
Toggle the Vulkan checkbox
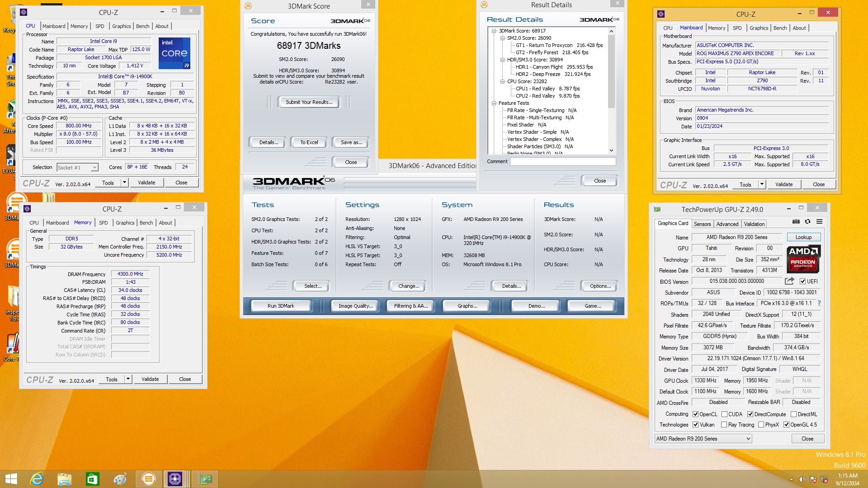[x=696, y=425]
